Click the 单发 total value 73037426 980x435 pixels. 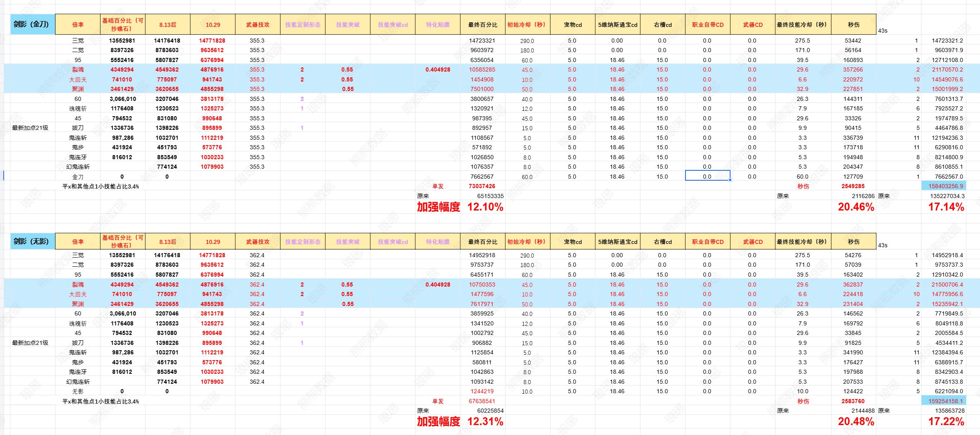tap(482, 186)
